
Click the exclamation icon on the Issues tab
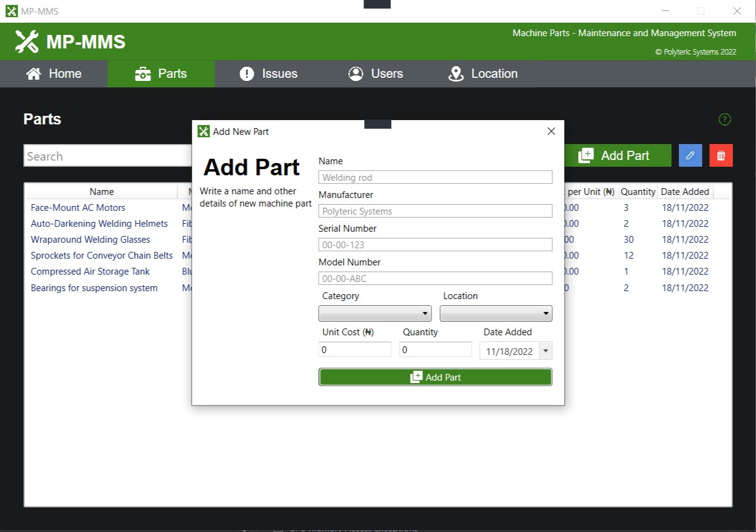[x=247, y=73]
